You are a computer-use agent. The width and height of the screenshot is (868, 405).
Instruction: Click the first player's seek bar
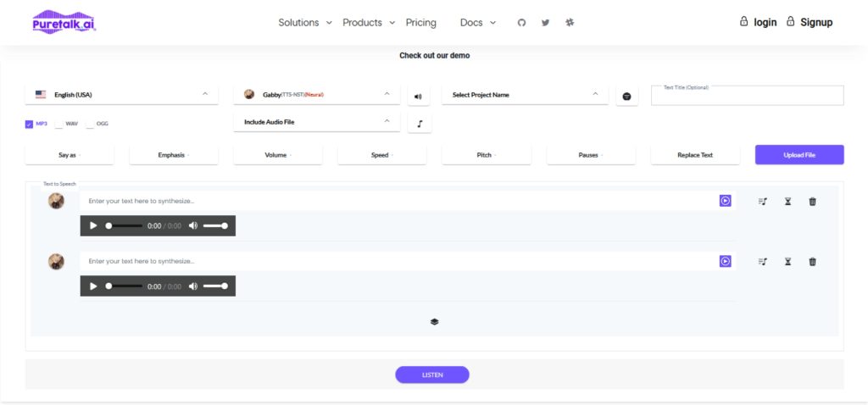[x=124, y=225]
